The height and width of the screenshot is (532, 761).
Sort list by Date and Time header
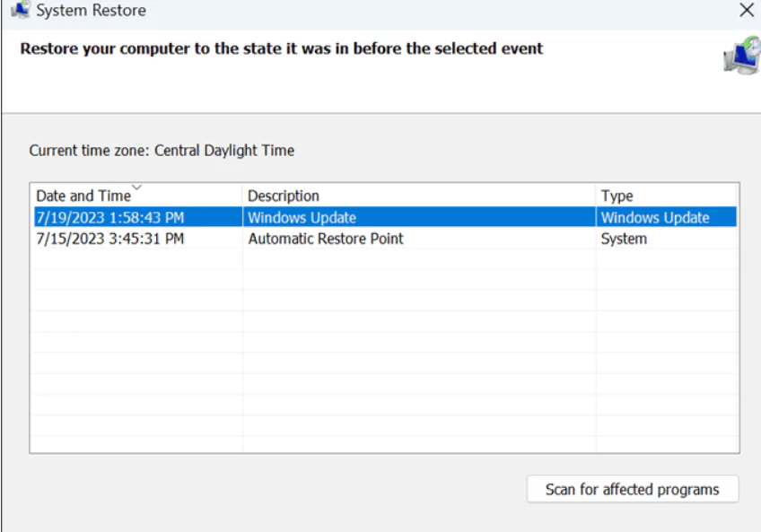[83, 196]
